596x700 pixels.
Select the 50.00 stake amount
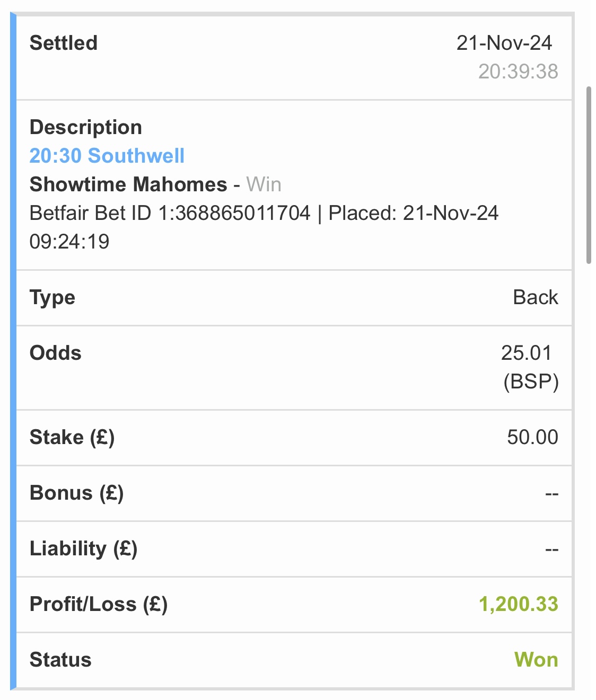[532, 438]
